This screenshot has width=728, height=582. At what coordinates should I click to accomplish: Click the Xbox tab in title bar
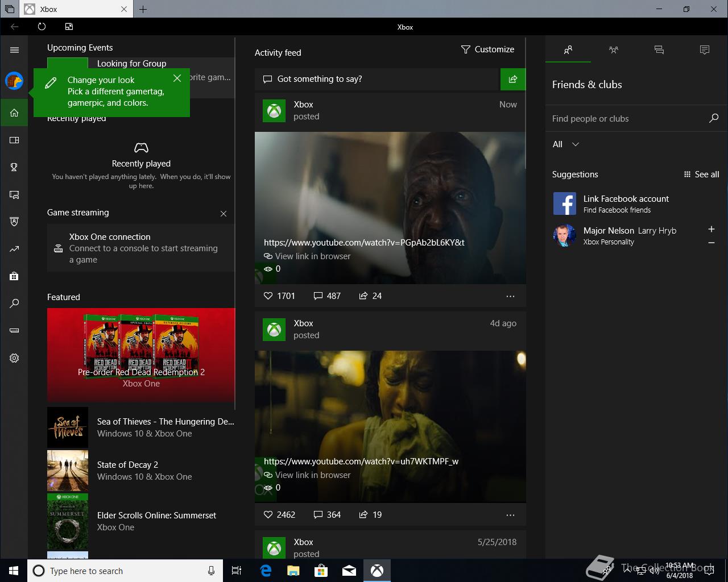tap(76, 9)
